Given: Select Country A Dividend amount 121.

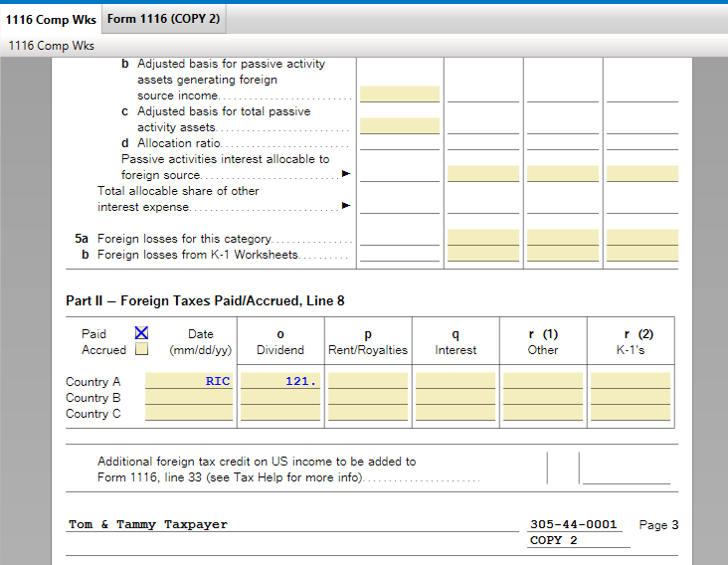Looking at the screenshot, I should click(280, 381).
